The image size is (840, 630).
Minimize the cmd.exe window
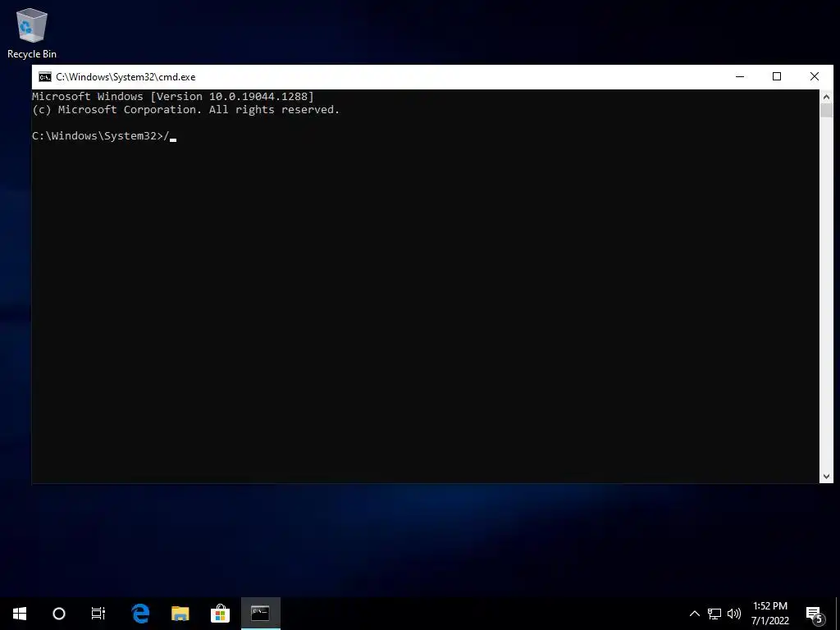[740, 76]
